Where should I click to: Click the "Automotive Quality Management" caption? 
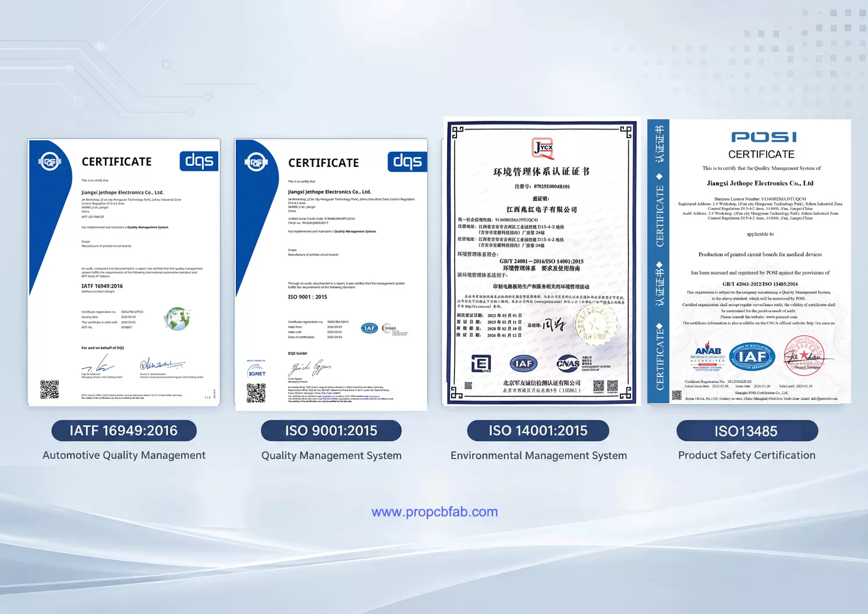coord(124,455)
